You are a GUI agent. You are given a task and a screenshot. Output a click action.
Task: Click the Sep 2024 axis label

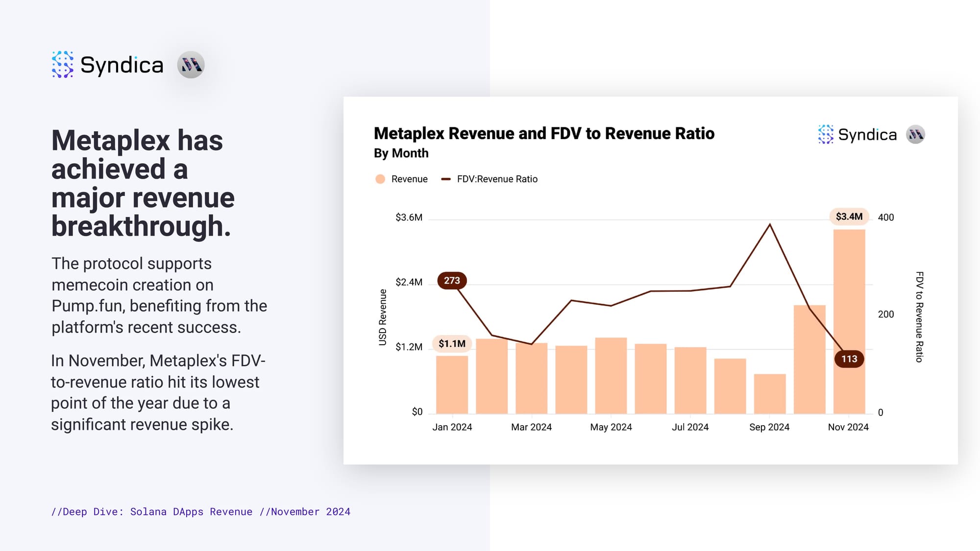pyautogui.click(x=769, y=427)
